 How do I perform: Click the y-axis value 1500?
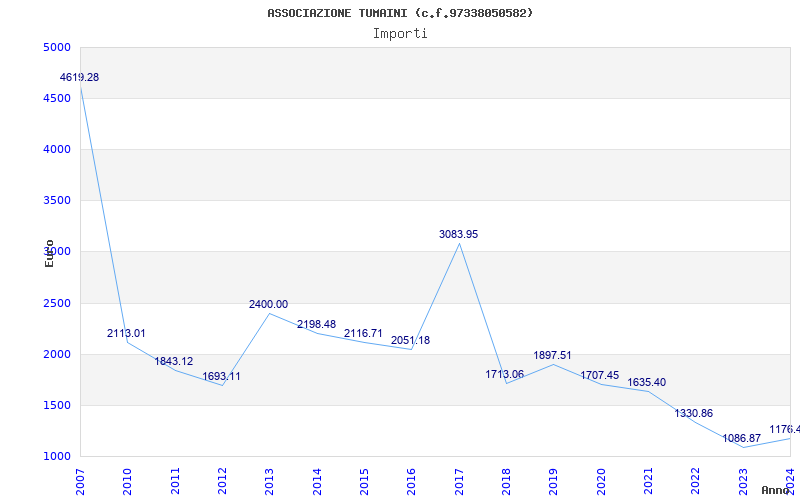[57, 406]
